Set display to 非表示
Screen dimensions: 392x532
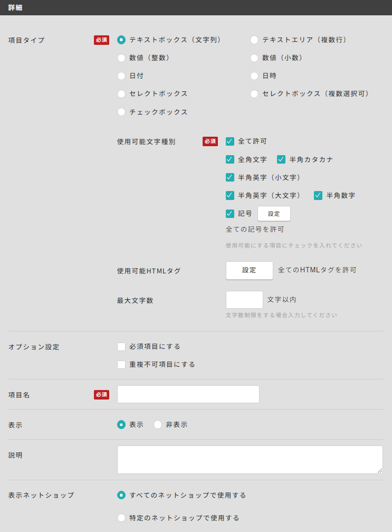point(158,425)
